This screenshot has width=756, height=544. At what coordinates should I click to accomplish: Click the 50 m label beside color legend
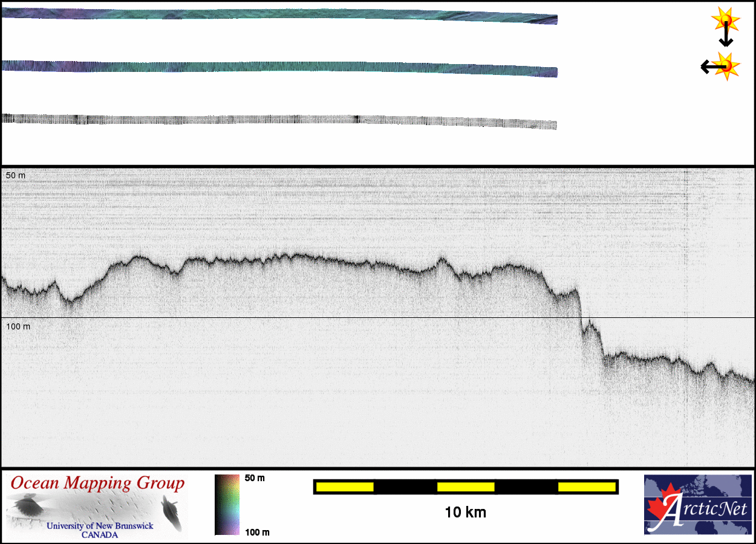(x=255, y=478)
